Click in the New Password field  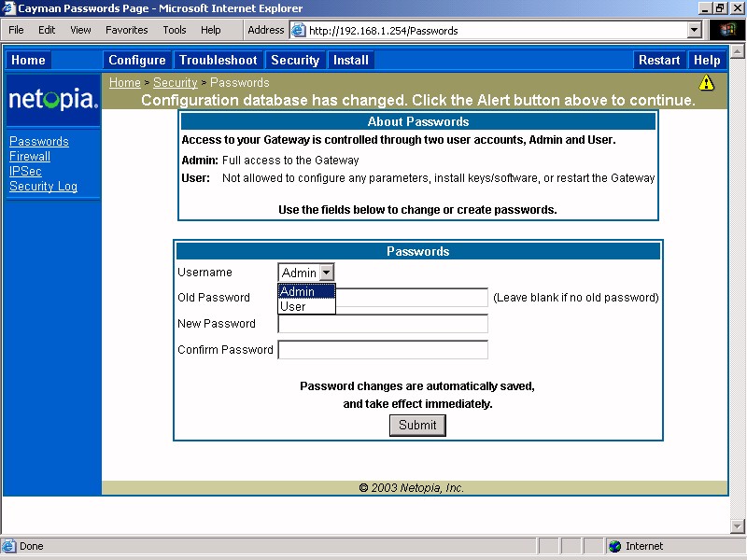[383, 324]
